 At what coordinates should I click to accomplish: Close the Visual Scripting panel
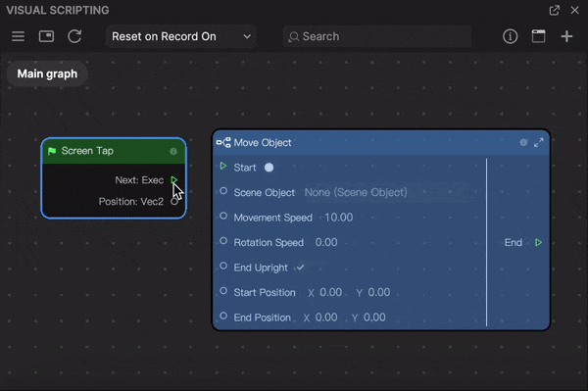[x=574, y=10]
